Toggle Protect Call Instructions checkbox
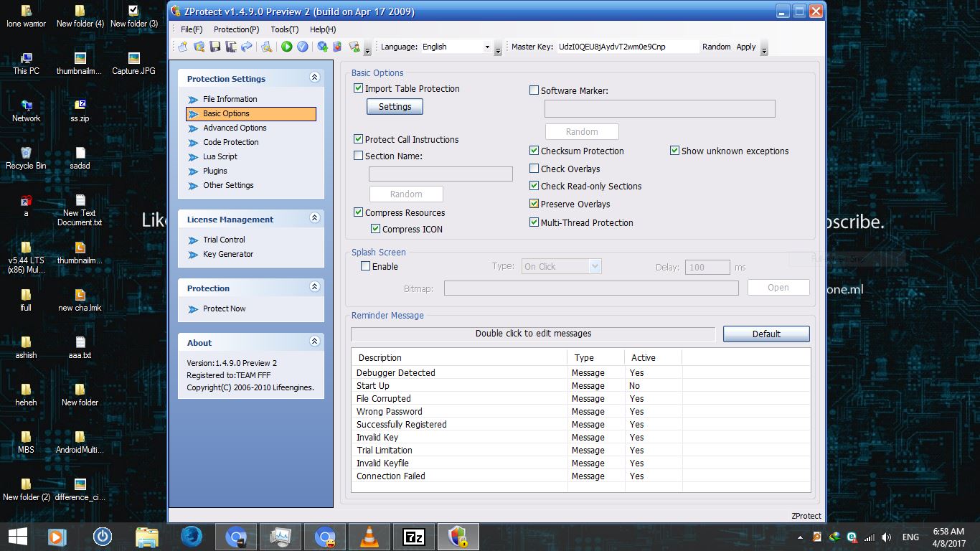 coord(359,139)
